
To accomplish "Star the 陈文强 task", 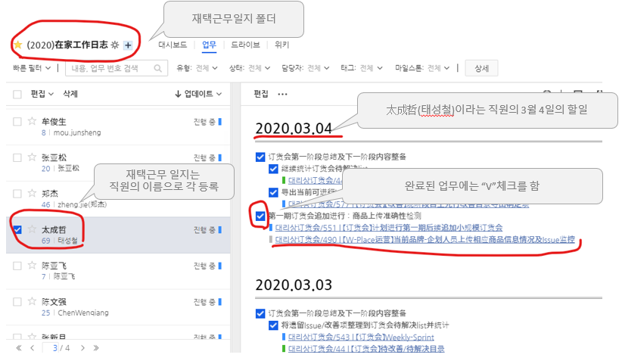I will pyautogui.click(x=32, y=301).
